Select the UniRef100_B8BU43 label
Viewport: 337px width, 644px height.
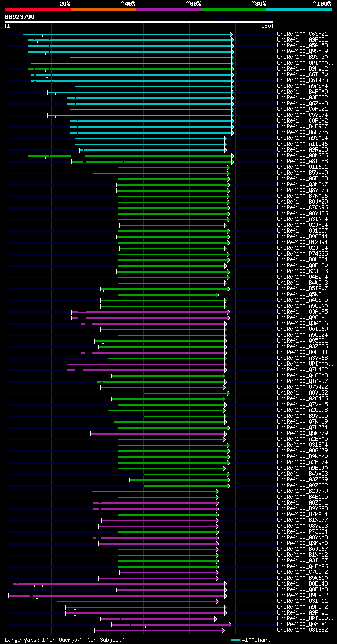[302, 583]
